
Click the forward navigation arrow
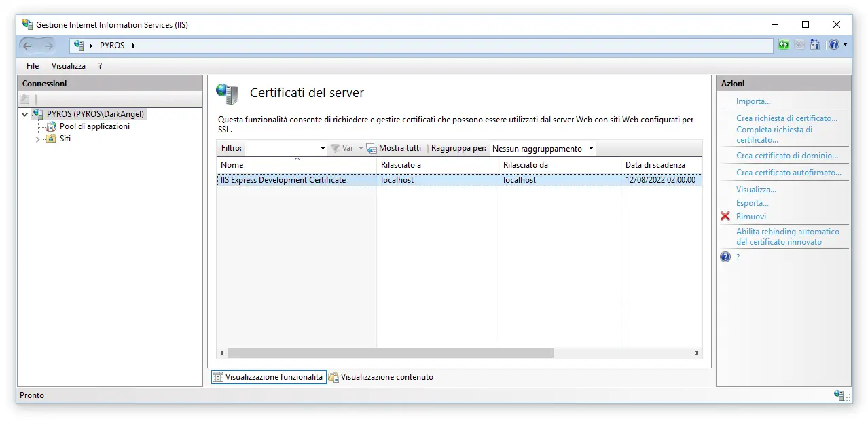(x=48, y=46)
